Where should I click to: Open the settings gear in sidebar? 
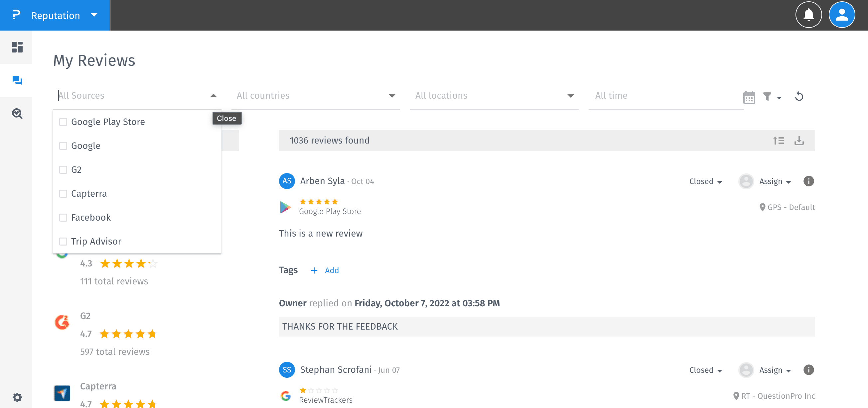(x=17, y=397)
